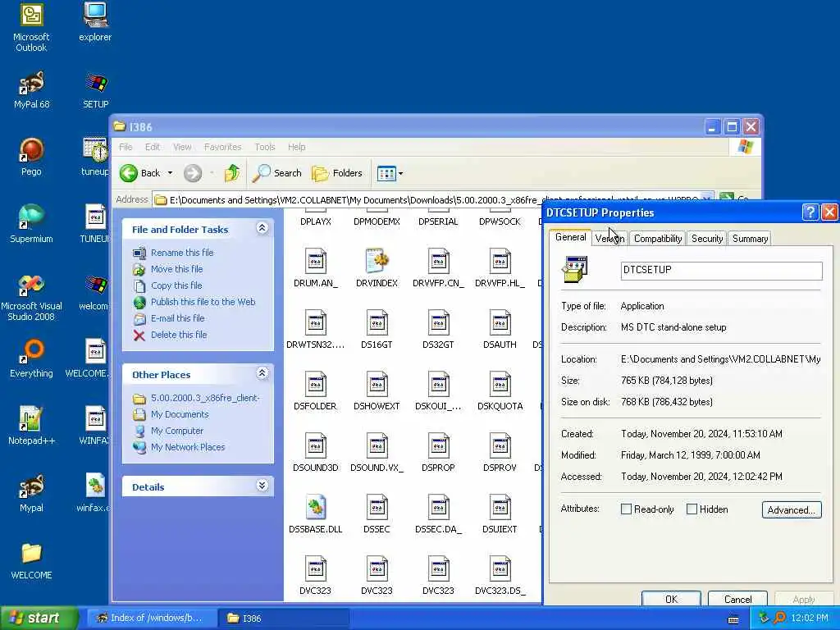Viewport: 840px width, 630px height.
Task: Switch to the Compatibility tab
Action: click(658, 239)
